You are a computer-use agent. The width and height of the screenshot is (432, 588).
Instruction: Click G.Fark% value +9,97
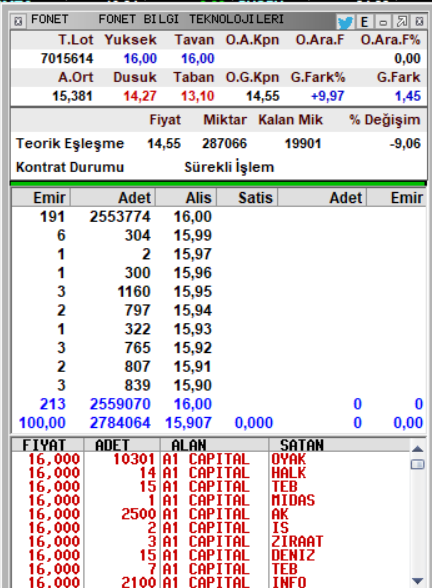(327, 96)
